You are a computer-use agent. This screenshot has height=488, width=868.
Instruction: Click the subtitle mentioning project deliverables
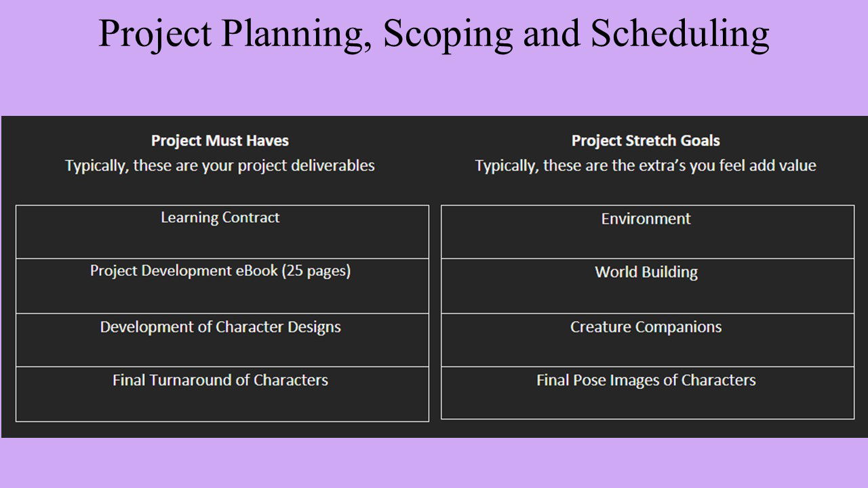pos(220,165)
